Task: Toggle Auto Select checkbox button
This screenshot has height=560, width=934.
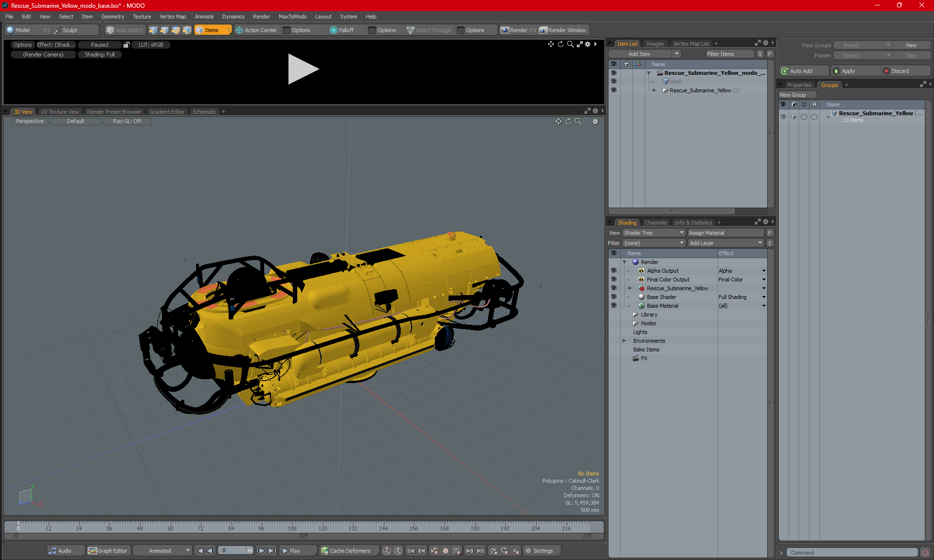Action: [125, 30]
